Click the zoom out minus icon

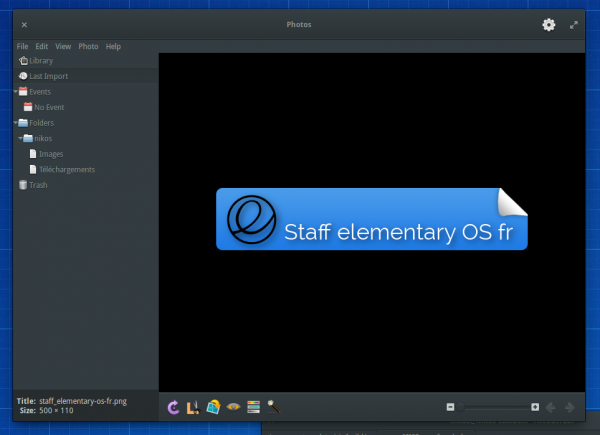point(450,407)
